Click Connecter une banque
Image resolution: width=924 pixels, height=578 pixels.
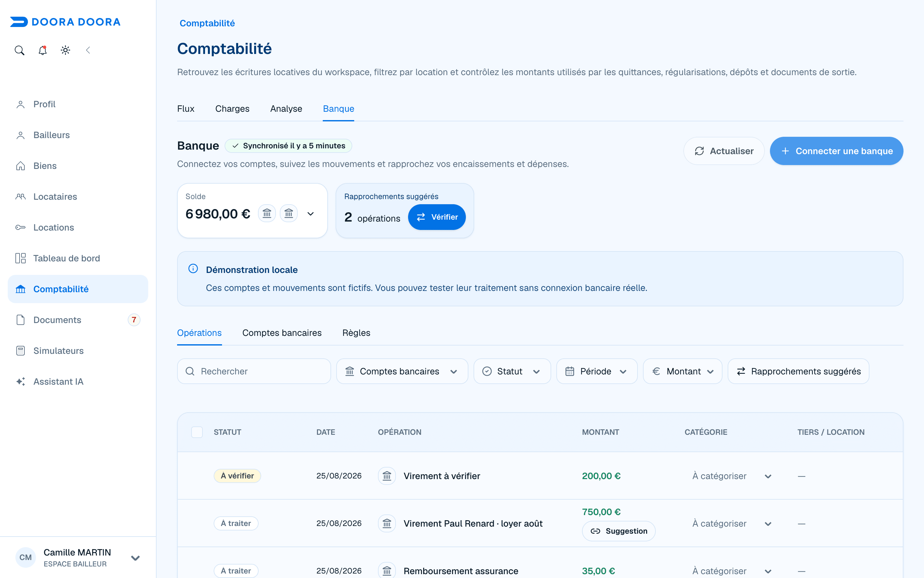pos(836,151)
